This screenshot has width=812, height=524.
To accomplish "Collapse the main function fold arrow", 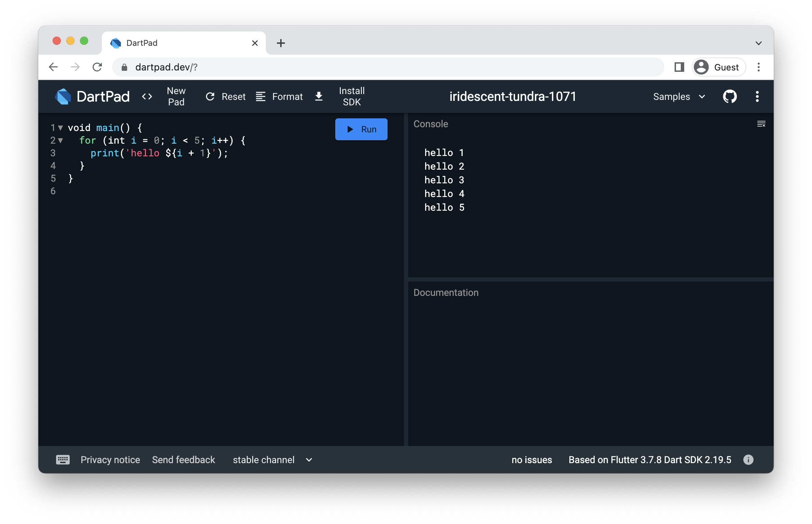I will [x=60, y=128].
